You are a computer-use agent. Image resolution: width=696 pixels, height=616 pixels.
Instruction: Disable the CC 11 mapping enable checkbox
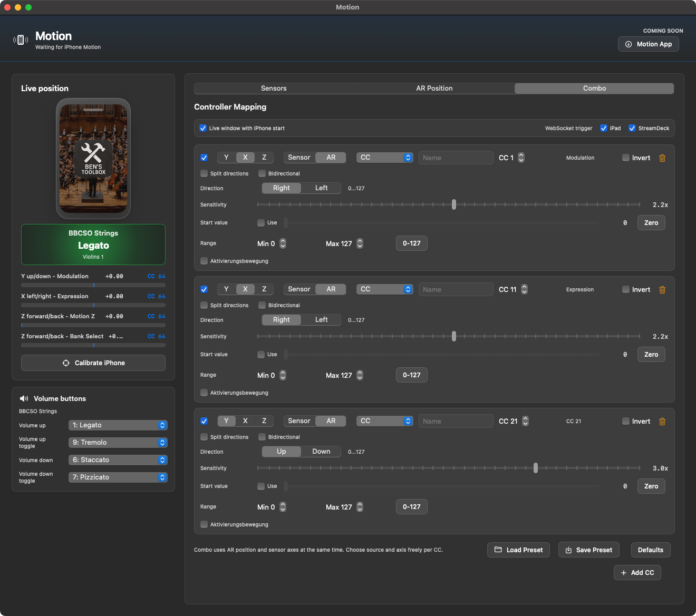coord(204,289)
